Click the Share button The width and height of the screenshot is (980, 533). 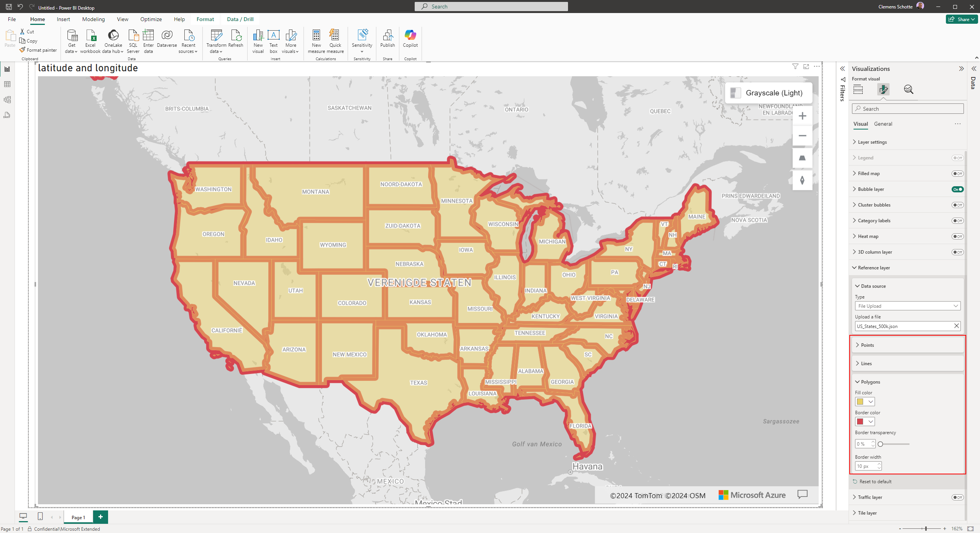pos(962,19)
